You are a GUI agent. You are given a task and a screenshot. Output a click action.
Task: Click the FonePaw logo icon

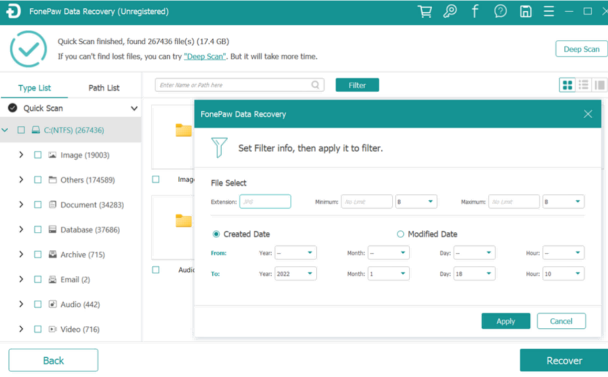13,11
